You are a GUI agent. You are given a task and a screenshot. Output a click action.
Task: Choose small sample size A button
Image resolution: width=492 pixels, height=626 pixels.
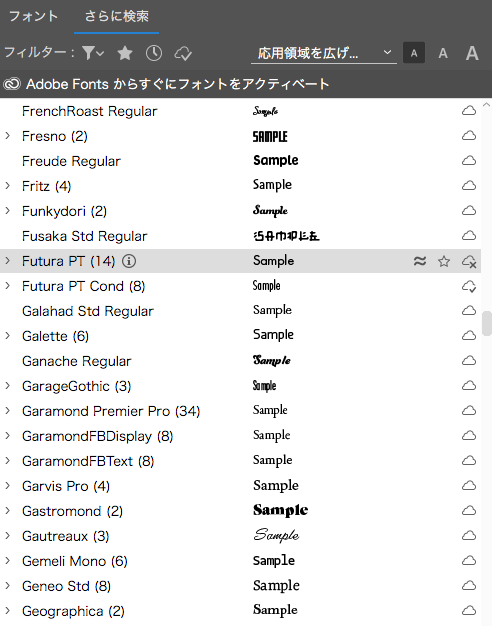[414, 53]
